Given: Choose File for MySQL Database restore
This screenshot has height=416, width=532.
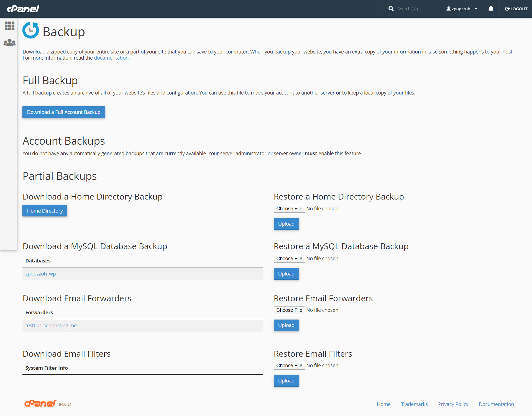Looking at the screenshot, I should click(289, 259).
